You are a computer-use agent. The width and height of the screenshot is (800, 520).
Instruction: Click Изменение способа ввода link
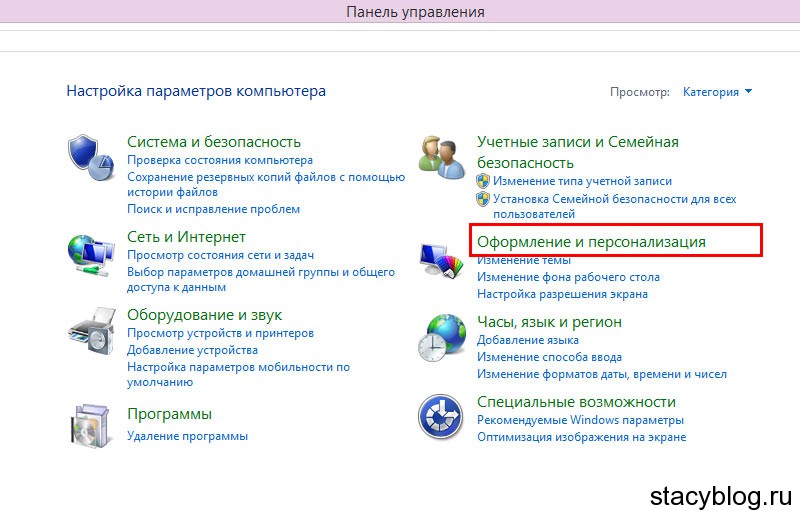[549, 357]
